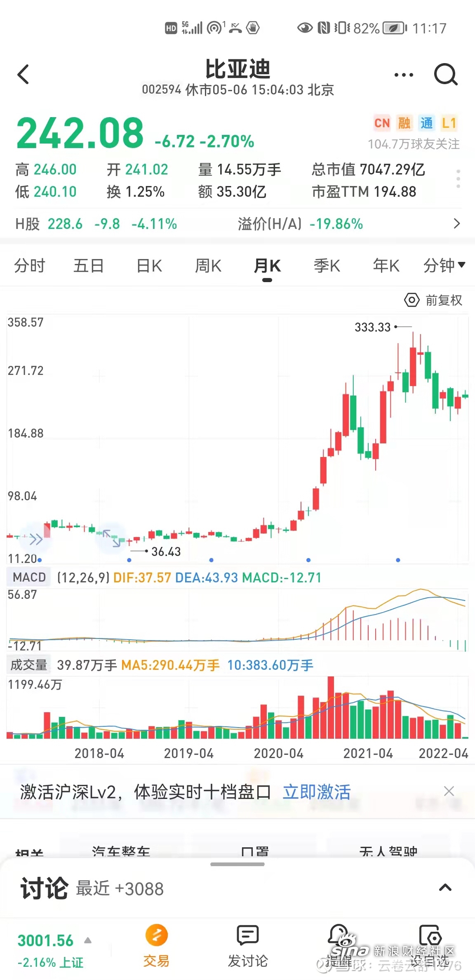
Task: Open the three-dot more options menu
Action: 404,75
